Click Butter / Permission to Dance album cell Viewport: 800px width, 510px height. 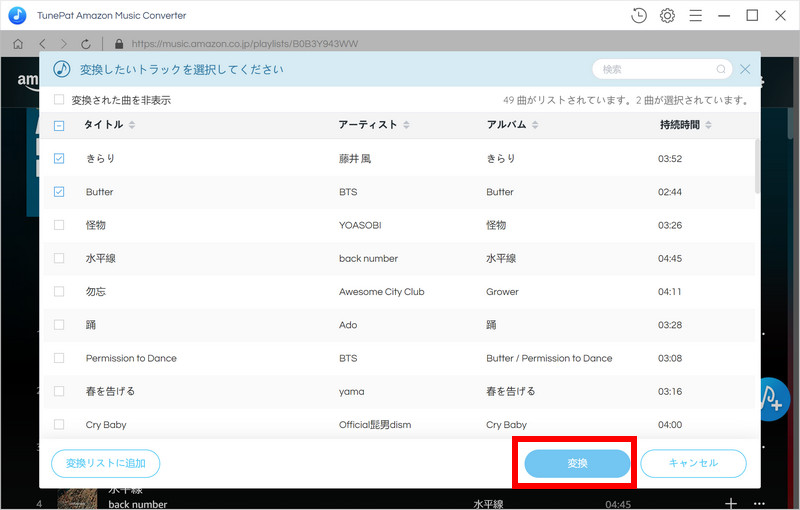pos(549,358)
